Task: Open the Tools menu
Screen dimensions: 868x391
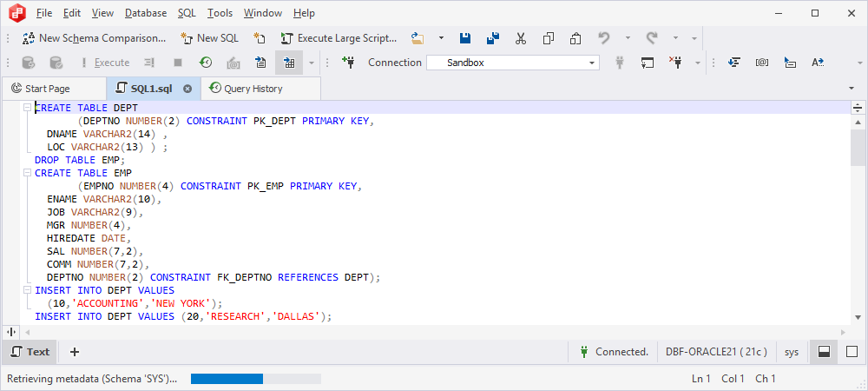Action: click(220, 13)
